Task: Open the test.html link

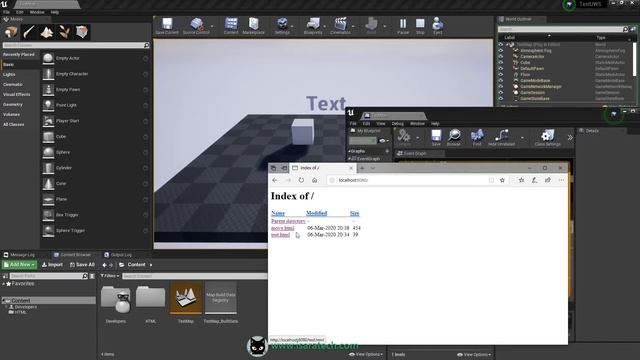Action: 280,235
